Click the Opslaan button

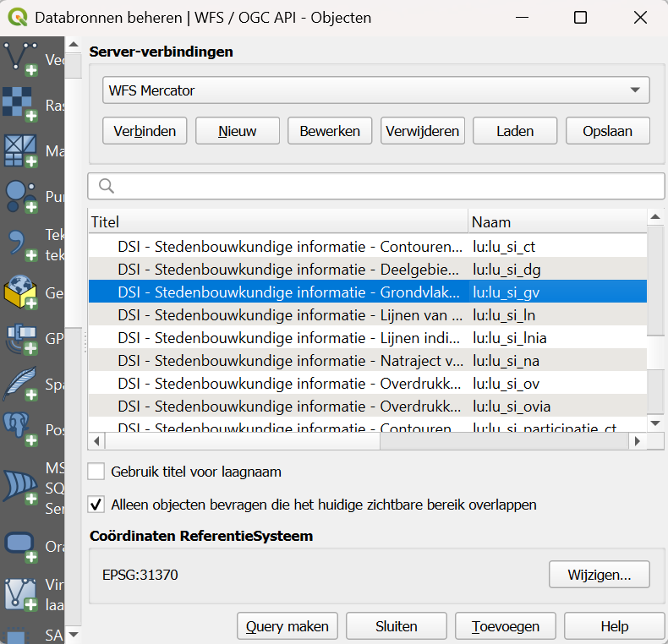click(608, 131)
